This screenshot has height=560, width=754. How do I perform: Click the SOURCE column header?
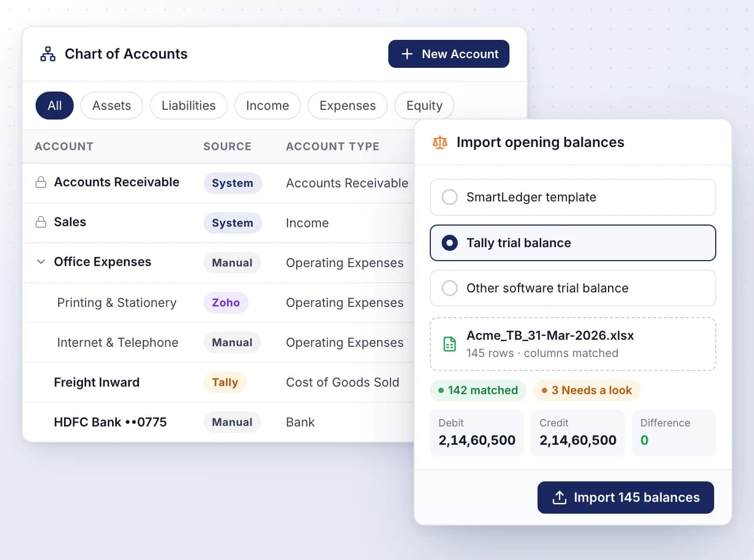[227, 146]
